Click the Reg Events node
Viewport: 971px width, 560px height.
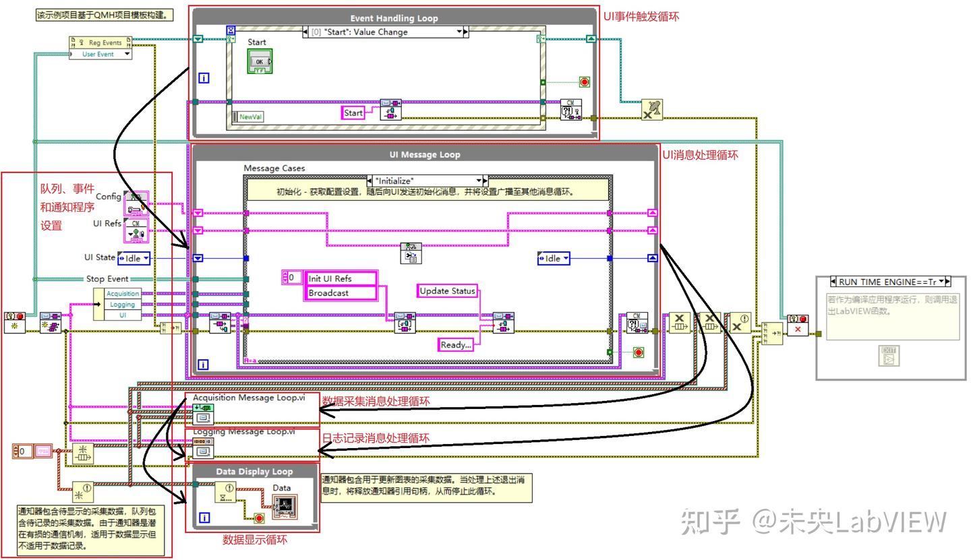(101, 42)
